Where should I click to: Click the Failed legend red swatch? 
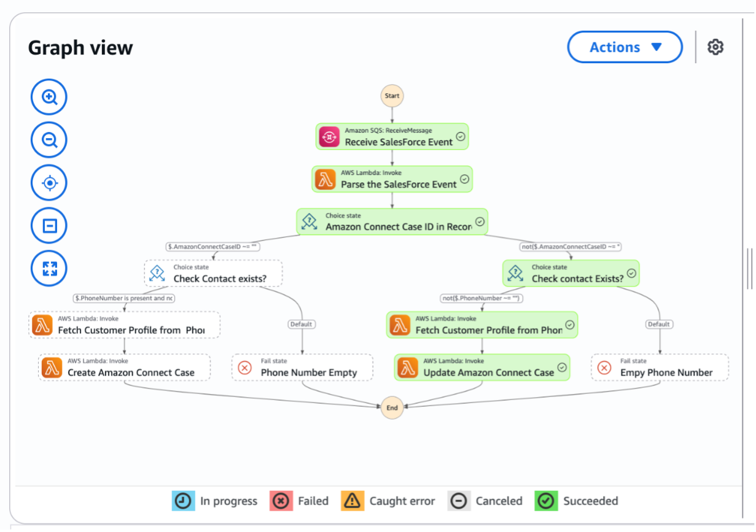point(281,501)
